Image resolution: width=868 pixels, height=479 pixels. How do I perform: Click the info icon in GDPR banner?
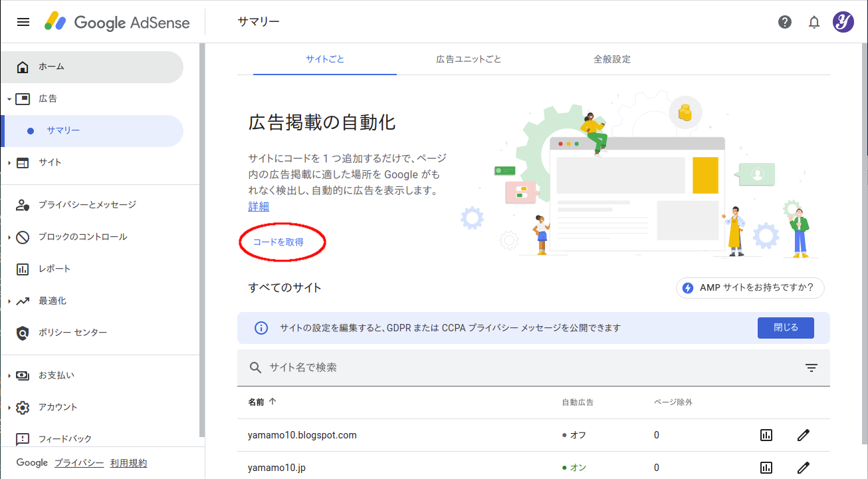(x=261, y=327)
